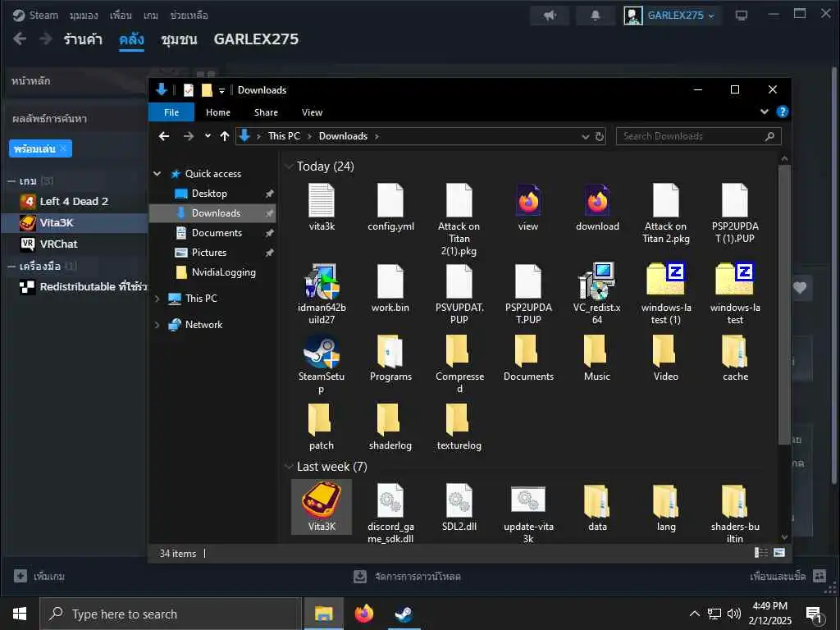This screenshot has height=630, width=840.
Task: Click the Explorer Back arrow button
Action: [x=164, y=137]
